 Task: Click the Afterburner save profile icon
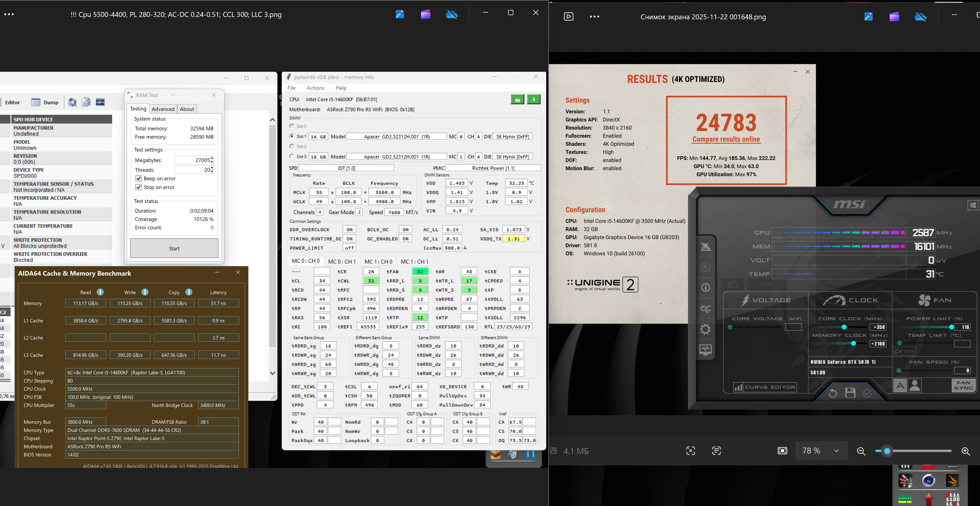pyautogui.click(x=850, y=392)
